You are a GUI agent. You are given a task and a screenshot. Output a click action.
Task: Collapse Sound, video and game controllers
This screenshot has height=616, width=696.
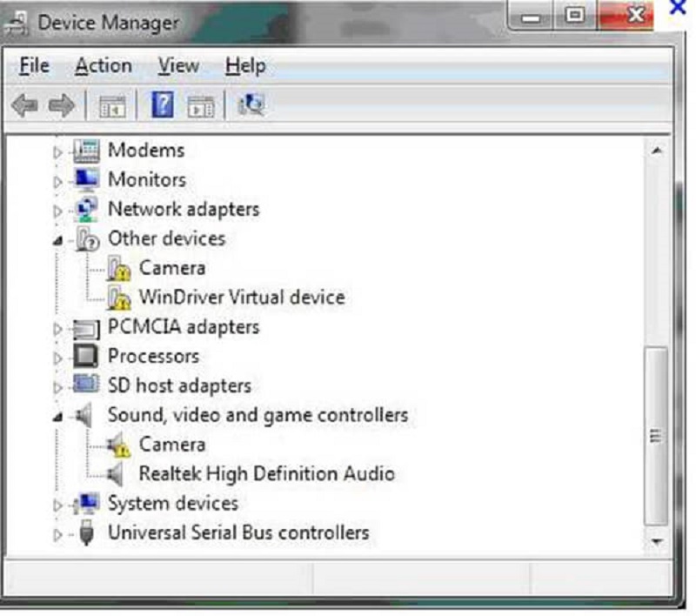coord(58,417)
